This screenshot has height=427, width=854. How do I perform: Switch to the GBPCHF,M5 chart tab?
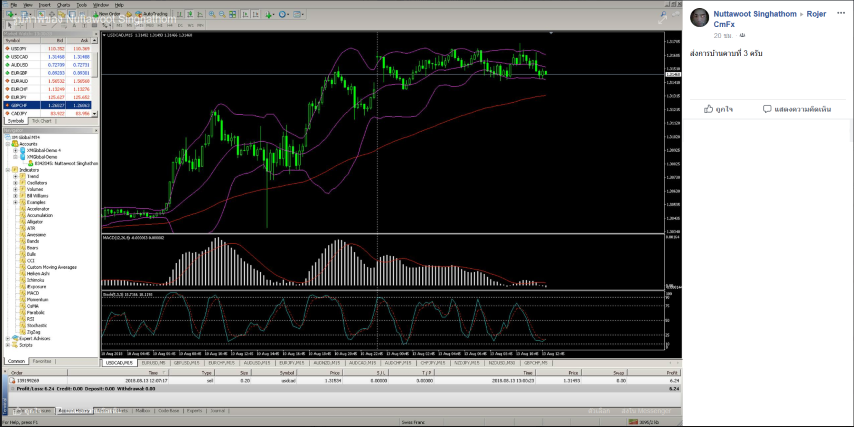click(x=537, y=362)
